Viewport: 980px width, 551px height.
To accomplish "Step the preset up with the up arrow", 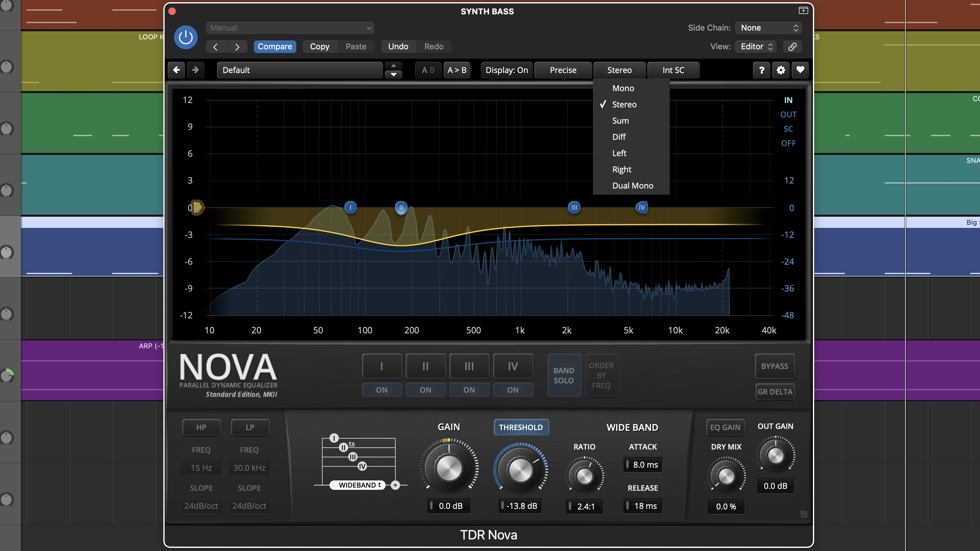I will coord(394,66).
